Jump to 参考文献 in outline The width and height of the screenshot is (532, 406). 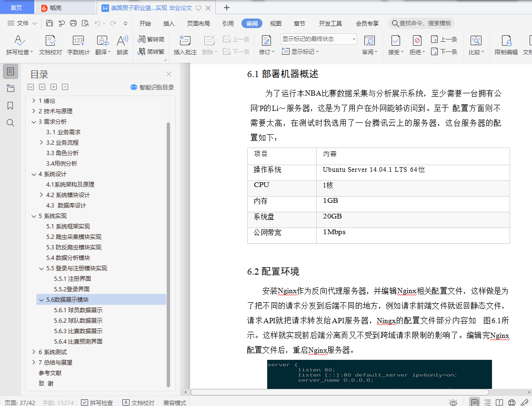pos(50,373)
